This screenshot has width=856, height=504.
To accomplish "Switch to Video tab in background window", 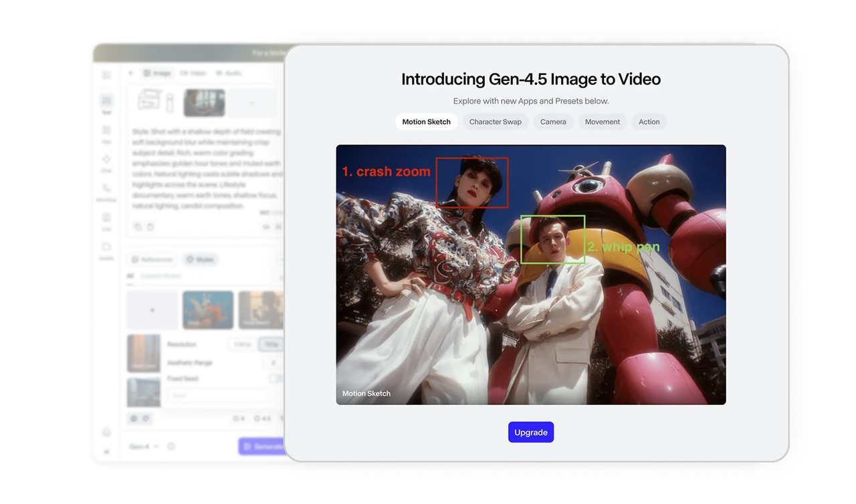I will 193,73.
